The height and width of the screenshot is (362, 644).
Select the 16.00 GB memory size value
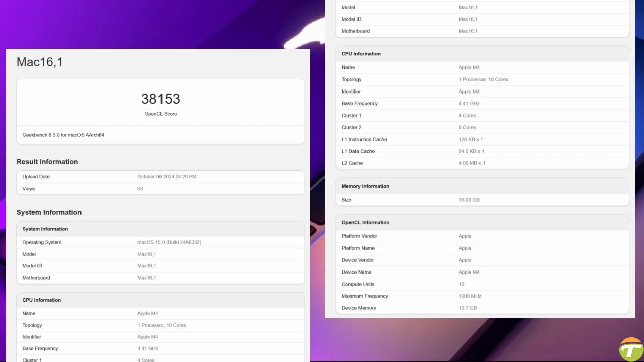point(469,200)
